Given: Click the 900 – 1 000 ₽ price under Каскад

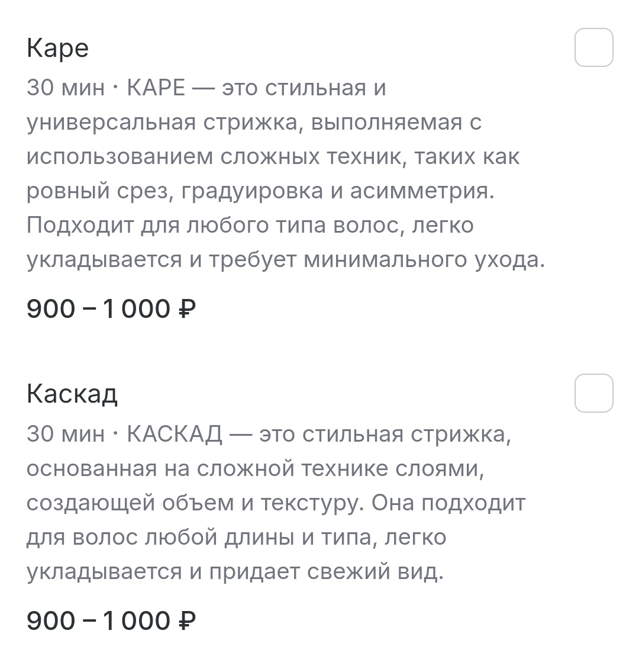Looking at the screenshot, I should [x=112, y=620].
